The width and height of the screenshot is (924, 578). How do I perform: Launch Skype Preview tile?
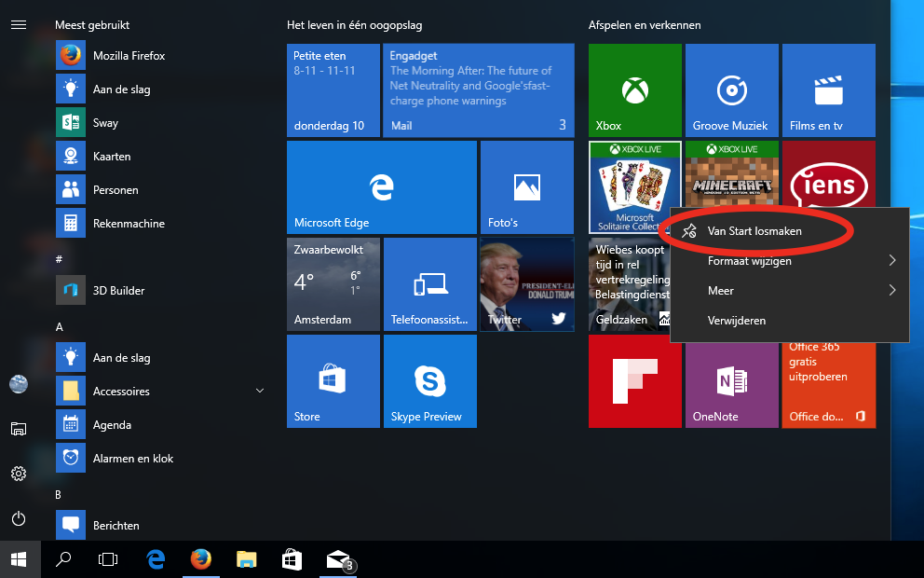click(x=429, y=381)
